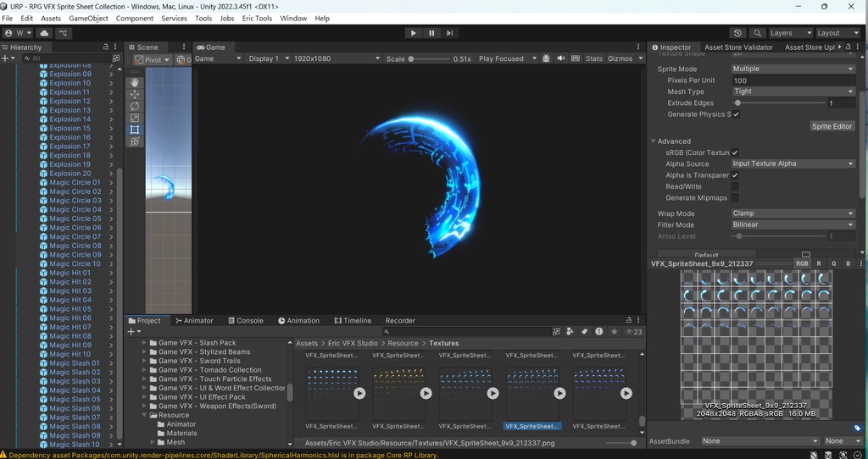Open the Layers dropdown in top toolbar

point(790,33)
